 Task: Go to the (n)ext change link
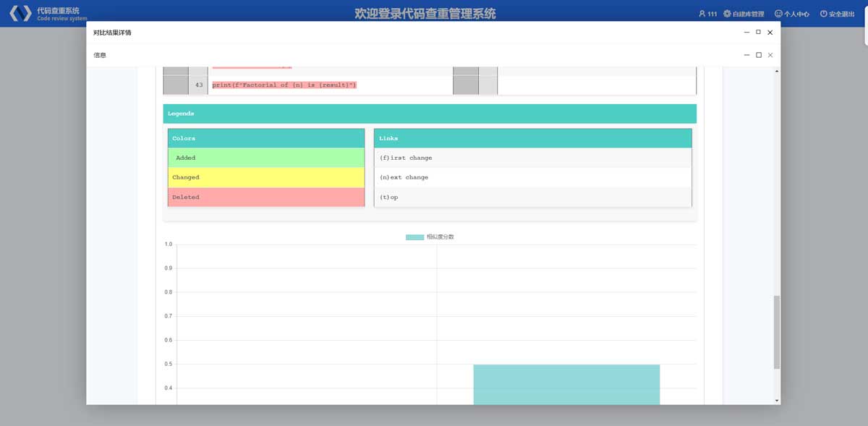[x=404, y=177]
